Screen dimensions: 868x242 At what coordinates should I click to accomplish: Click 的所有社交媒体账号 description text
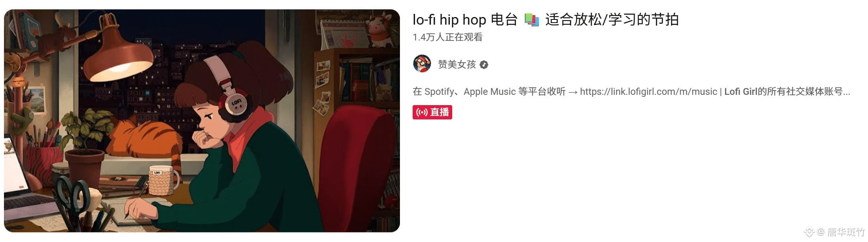click(x=800, y=92)
